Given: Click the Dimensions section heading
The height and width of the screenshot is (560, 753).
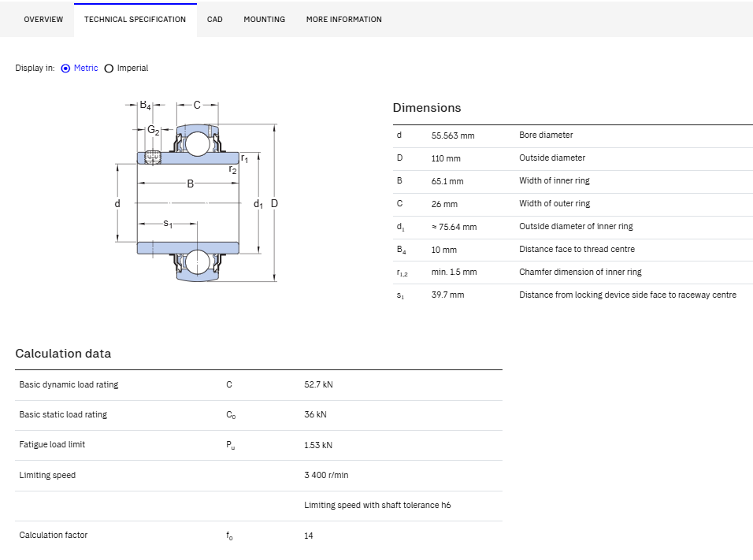Looking at the screenshot, I should (x=426, y=108).
